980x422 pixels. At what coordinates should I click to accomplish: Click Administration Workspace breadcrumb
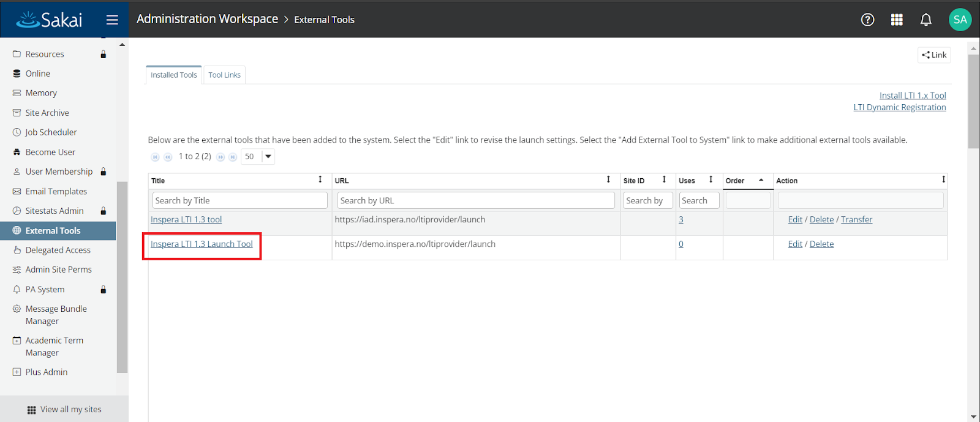pyautogui.click(x=207, y=19)
